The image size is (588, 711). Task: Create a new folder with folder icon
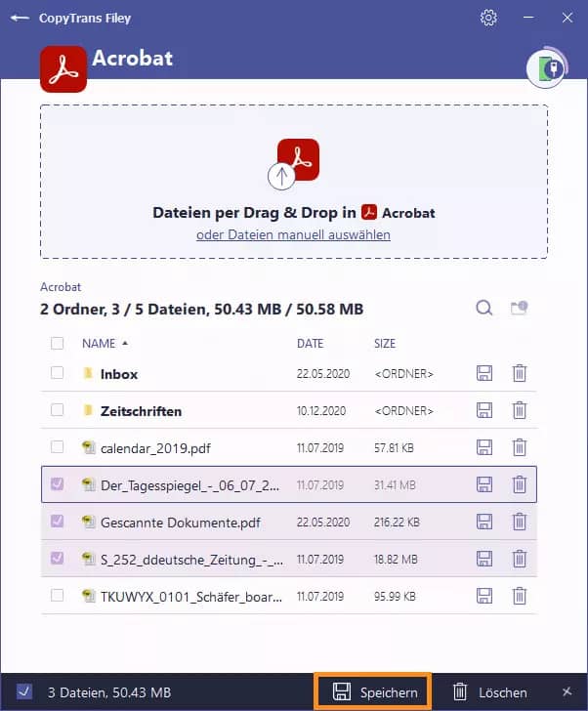519,308
